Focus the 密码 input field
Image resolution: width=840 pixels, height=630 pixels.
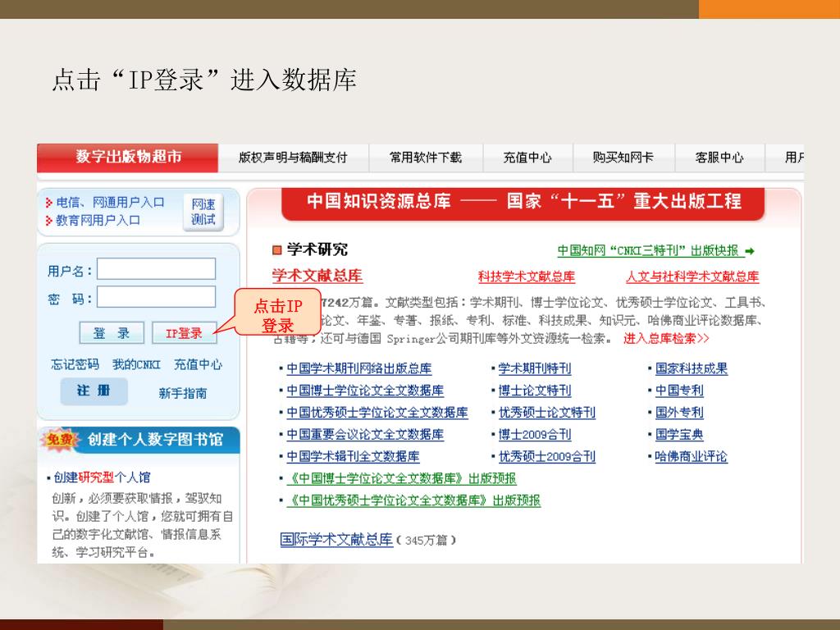click(157, 297)
